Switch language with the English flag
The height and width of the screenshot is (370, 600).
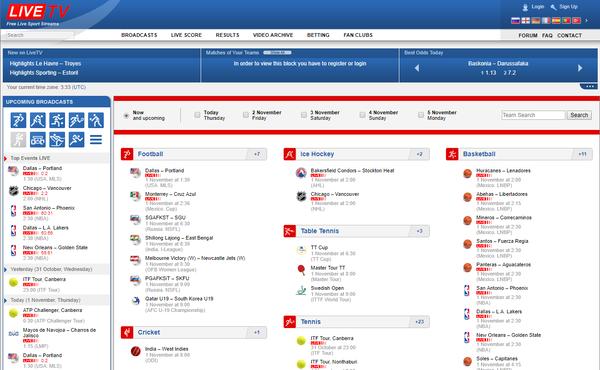point(526,20)
